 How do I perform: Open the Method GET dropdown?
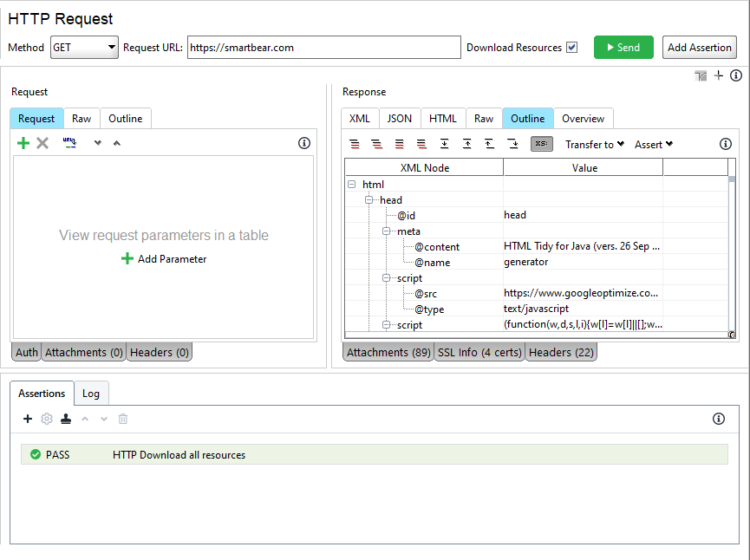point(84,48)
